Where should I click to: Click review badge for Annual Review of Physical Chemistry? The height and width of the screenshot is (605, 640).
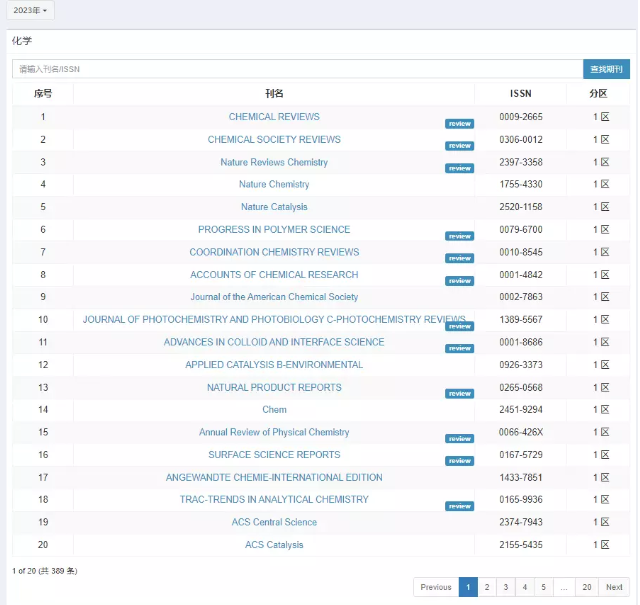[460, 438]
